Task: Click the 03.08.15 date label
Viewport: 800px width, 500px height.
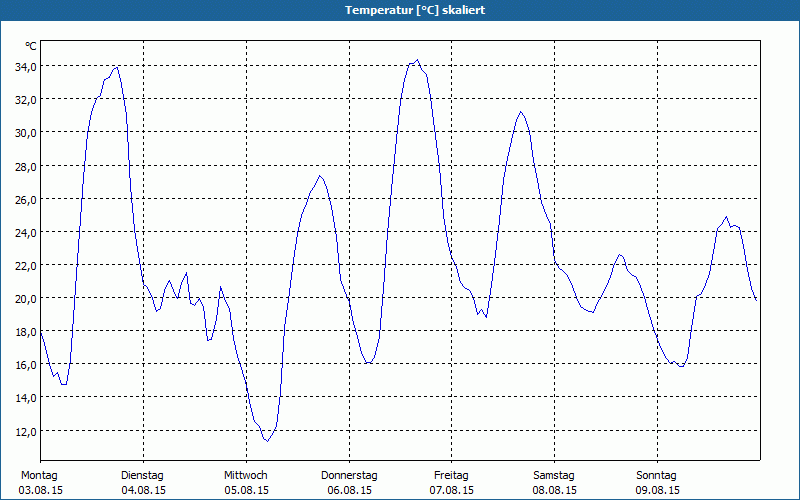Action: click(x=40, y=490)
